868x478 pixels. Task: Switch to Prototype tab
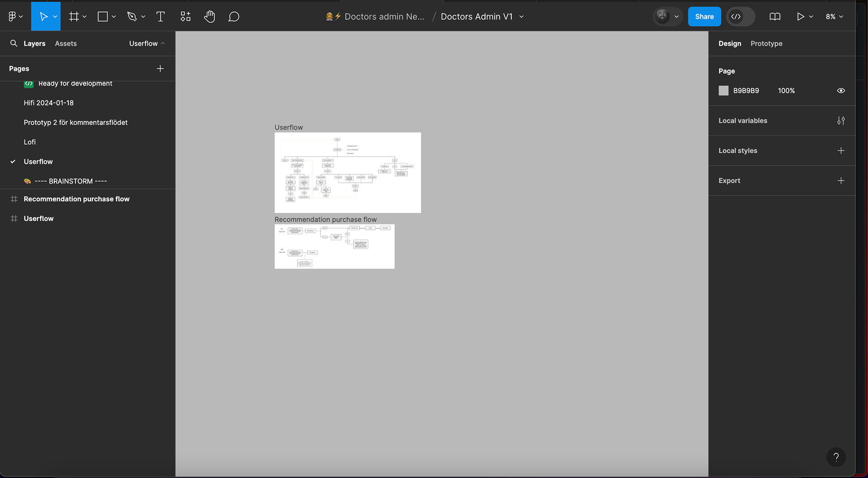(x=766, y=43)
